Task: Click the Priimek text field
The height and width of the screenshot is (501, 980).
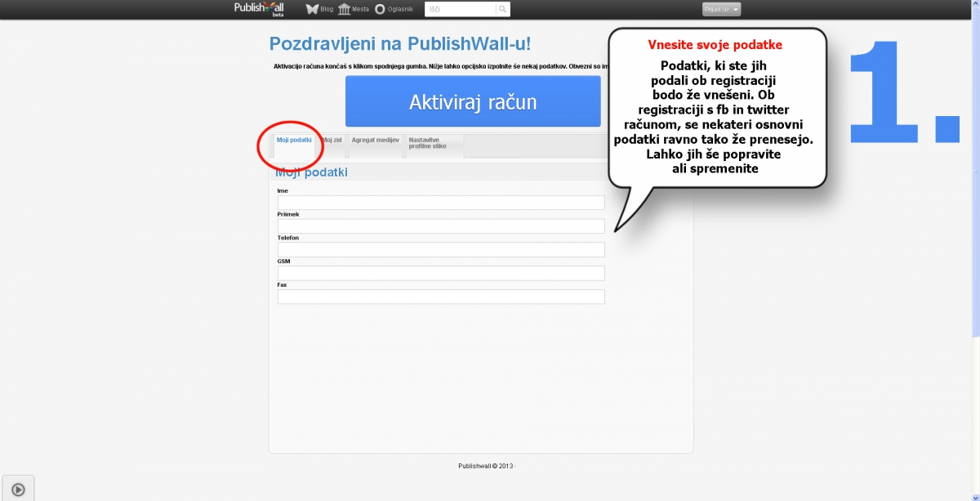Action: pos(441,226)
